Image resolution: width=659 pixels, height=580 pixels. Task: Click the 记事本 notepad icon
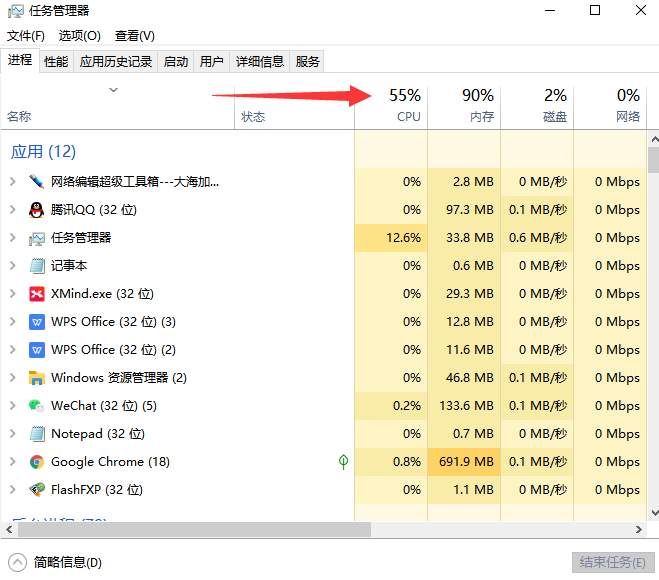click(x=37, y=266)
